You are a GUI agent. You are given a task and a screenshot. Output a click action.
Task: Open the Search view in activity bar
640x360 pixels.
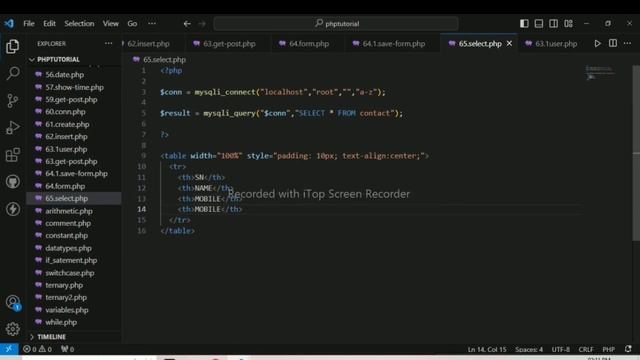click(13, 73)
